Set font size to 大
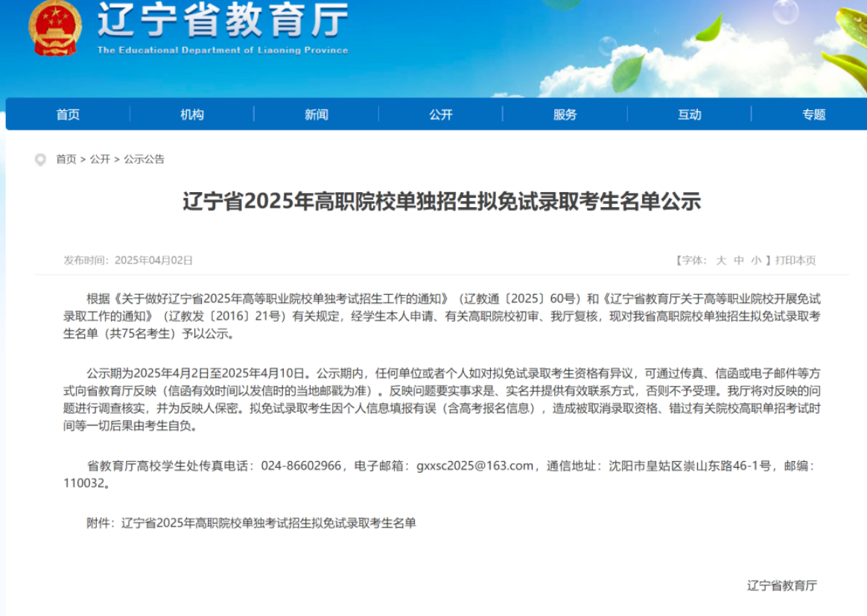 tap(721, 261)
